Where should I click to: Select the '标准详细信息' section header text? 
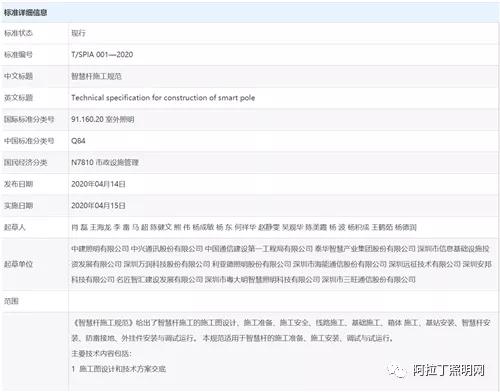tap(25, 13)
